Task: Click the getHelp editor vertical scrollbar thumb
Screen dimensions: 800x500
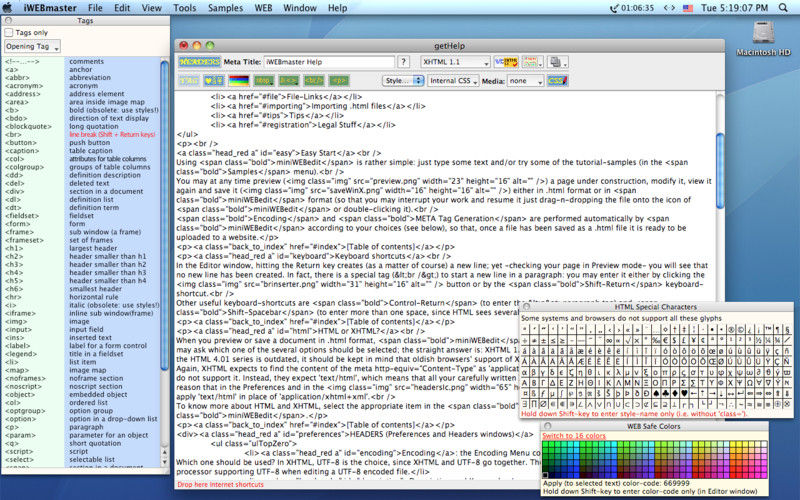Action: [x=720, y=170]
